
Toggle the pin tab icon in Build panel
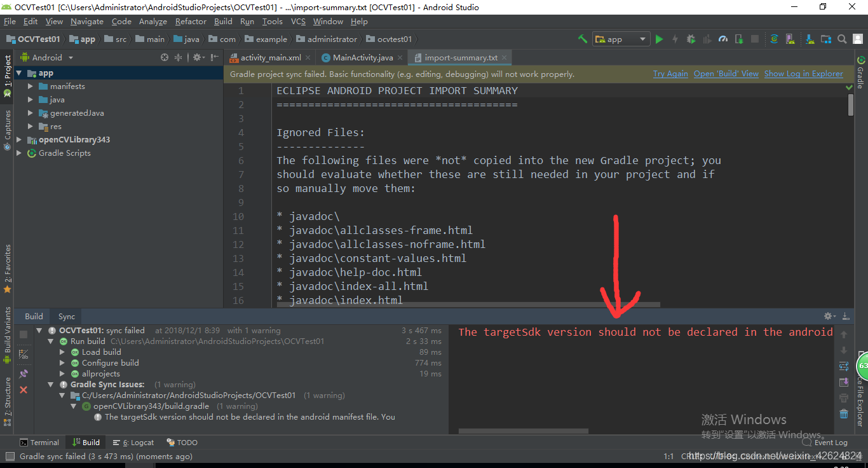point(24,374)
